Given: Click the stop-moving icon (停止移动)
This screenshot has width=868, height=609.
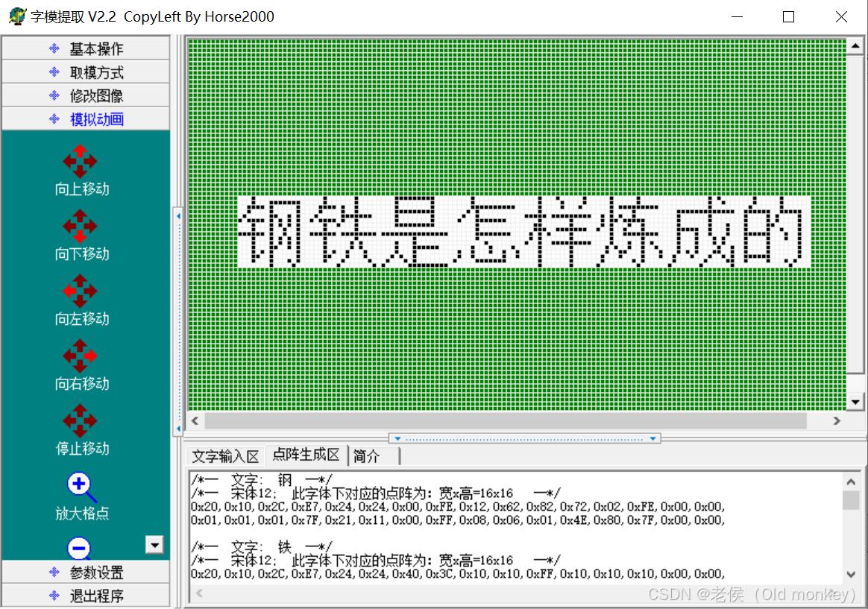Looking at the screenshot, I should pyautogui.click(x=81, y=420).
